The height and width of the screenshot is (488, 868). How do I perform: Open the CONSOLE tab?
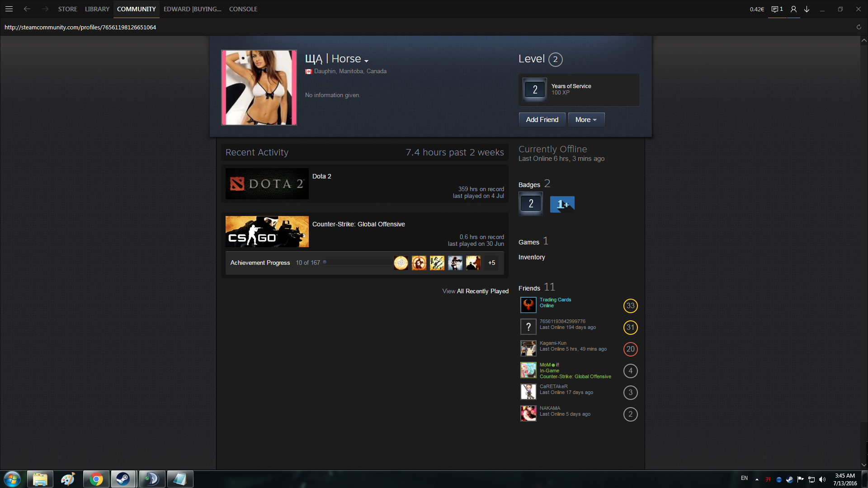[243, 9]
